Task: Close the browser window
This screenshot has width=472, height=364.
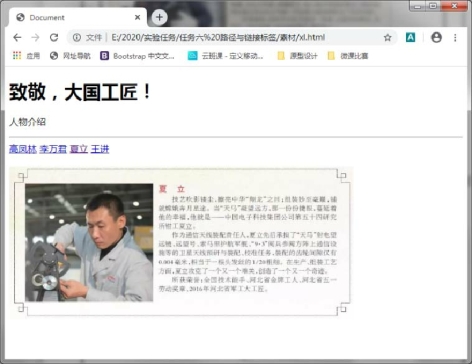Action: coord(454,6)
